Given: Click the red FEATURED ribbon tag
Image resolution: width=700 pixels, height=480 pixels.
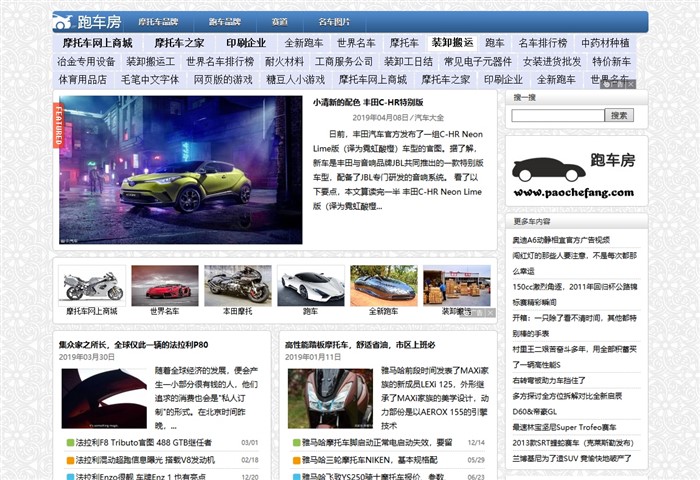Looking at the screenshot, I should 58,125.
